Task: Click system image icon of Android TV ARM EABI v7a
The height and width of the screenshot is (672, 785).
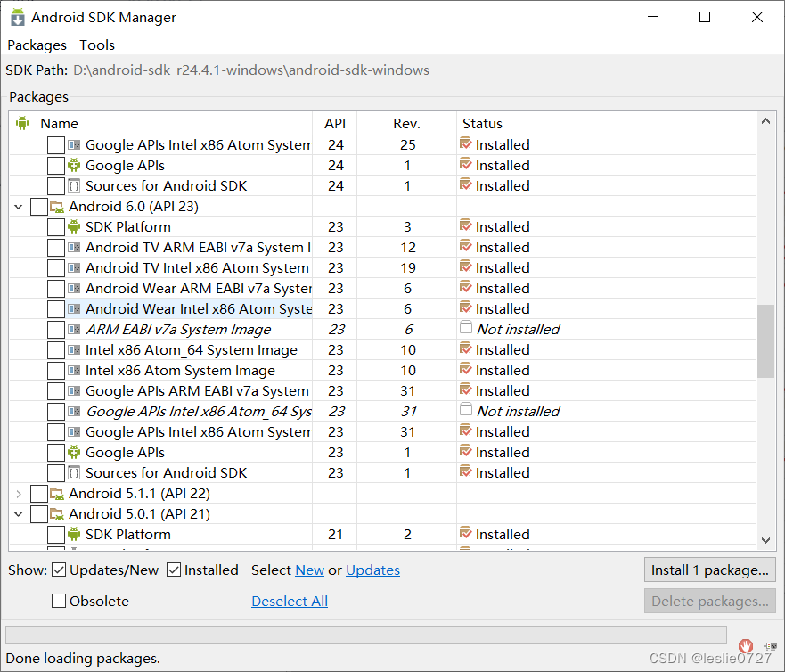Action: pyautogui.click(x=74, y=247)
